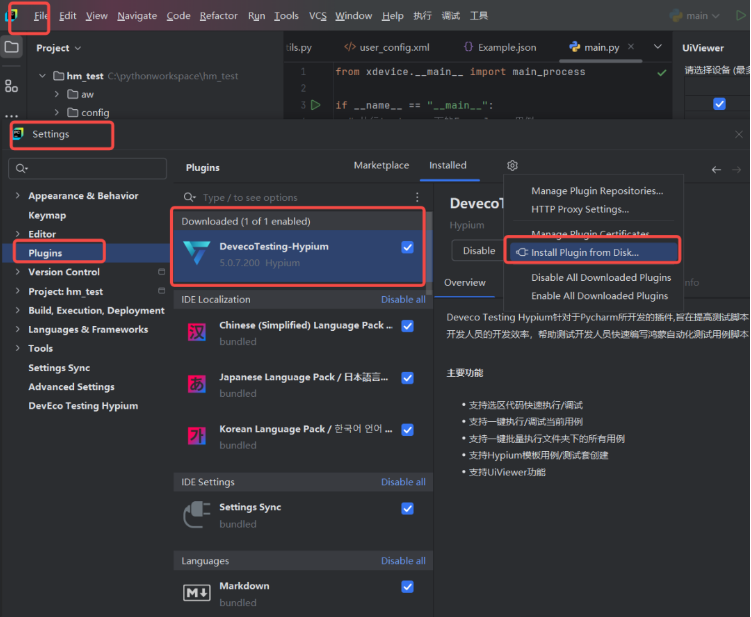This screenshot has height=617, width=751.
Task: Toggle Settings Sync plugin checkbox
Action: coord(408,508)
